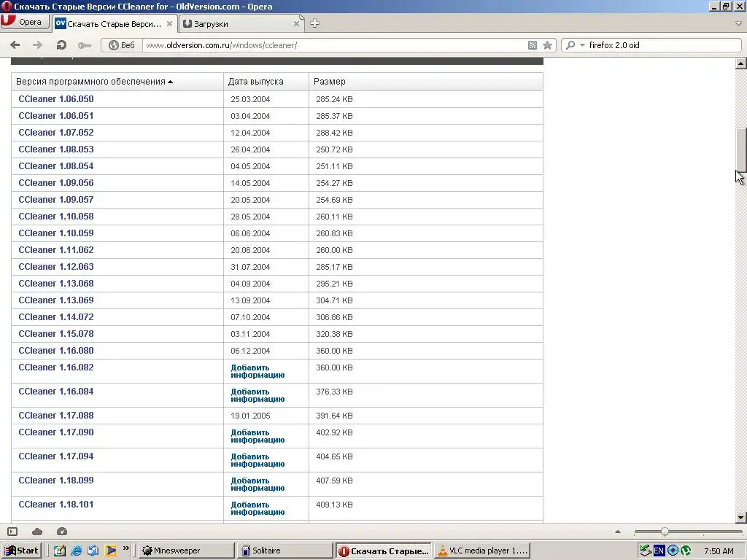
Task: Open CCleaner 1.07.052 link
Action: tap(55, 133)
